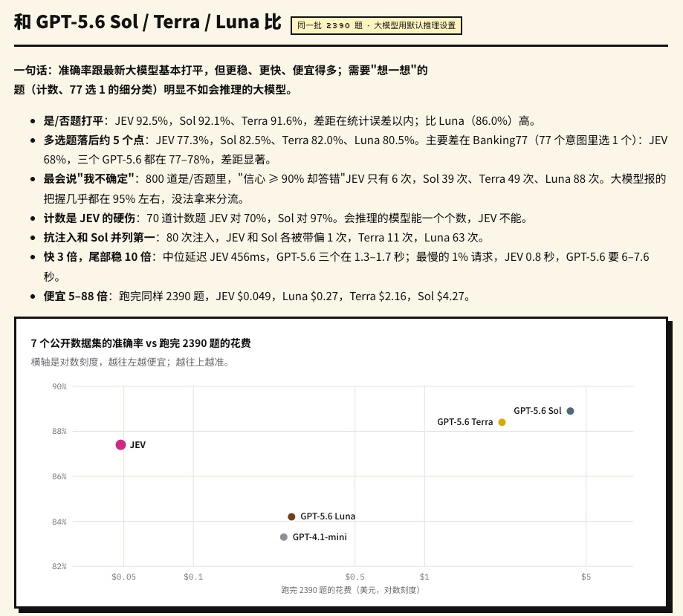Screen dimensions: 683x616
Task: Click the yellow GPT-5.6 Terra data point
Action: [502, 422]
